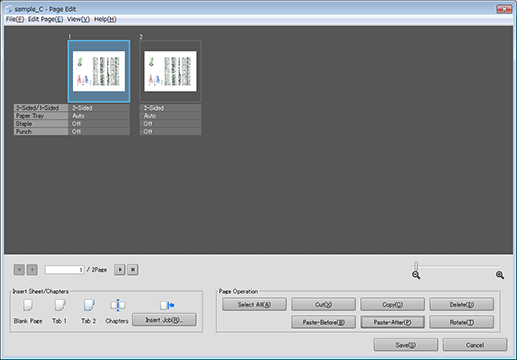Image resolution: width=517 pixels, height=360 pixels.
Task: Click the Paste-After button
Action: (x=393, y=322)
